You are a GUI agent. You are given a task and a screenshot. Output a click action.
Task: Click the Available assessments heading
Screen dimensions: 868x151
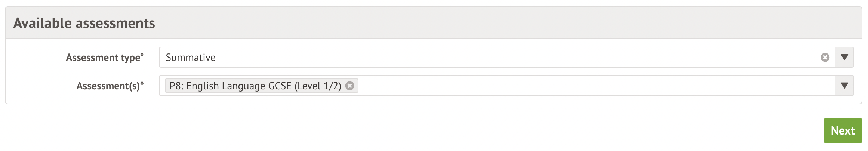[84, 23]
